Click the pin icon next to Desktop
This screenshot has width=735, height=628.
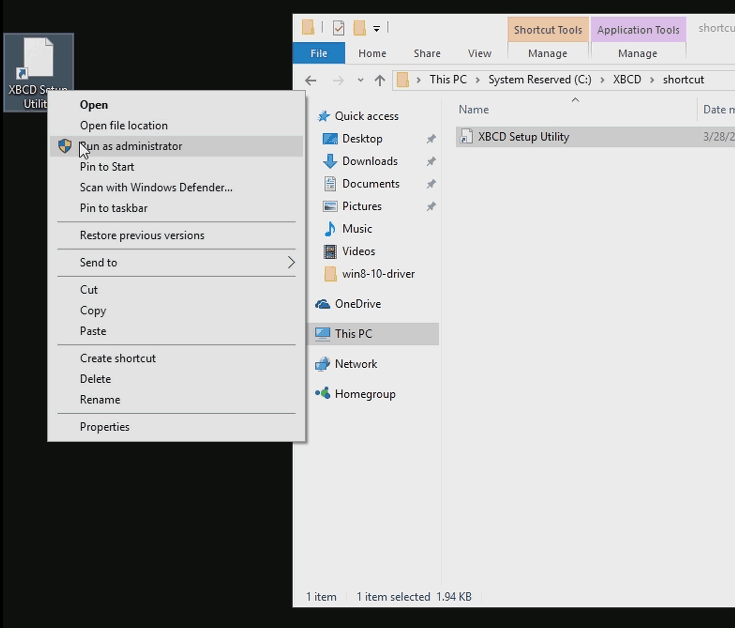pos(431,139)
